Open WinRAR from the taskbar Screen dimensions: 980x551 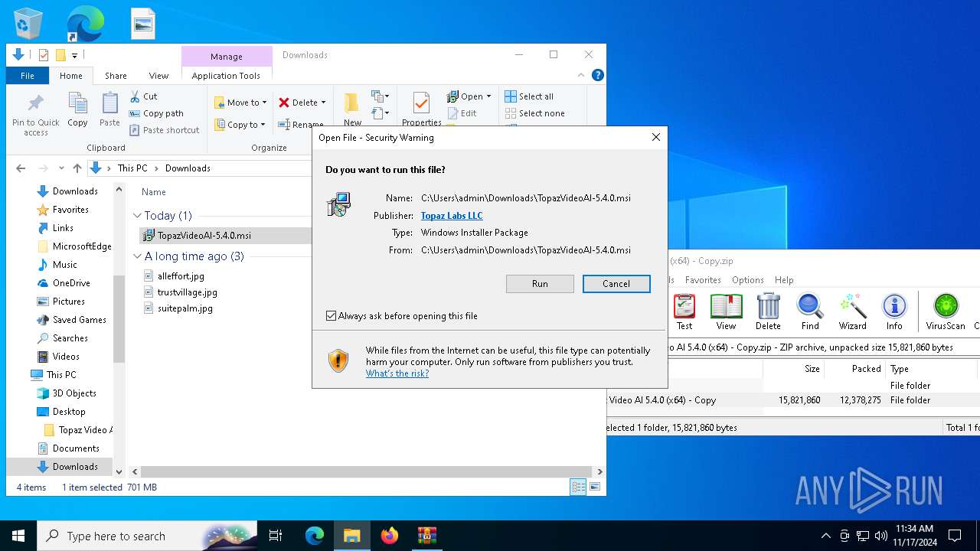[427, 536]
